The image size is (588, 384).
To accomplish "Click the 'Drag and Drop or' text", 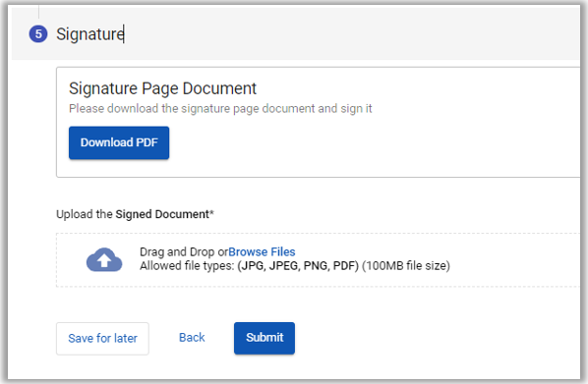I will click(184, 251).
